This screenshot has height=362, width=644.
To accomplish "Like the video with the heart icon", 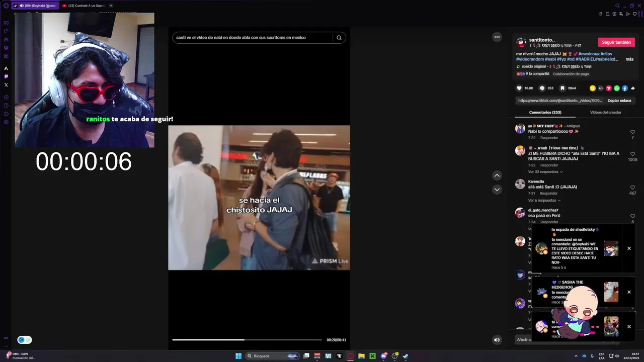I will (x=519, y=88).
